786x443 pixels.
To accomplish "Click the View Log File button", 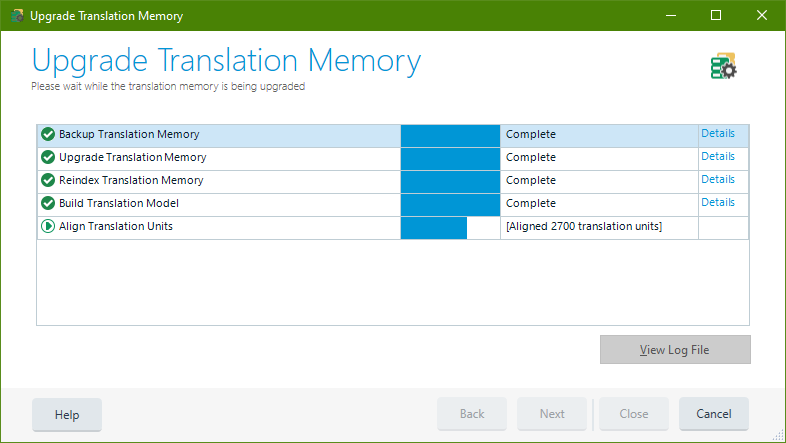I will [675, 350].
